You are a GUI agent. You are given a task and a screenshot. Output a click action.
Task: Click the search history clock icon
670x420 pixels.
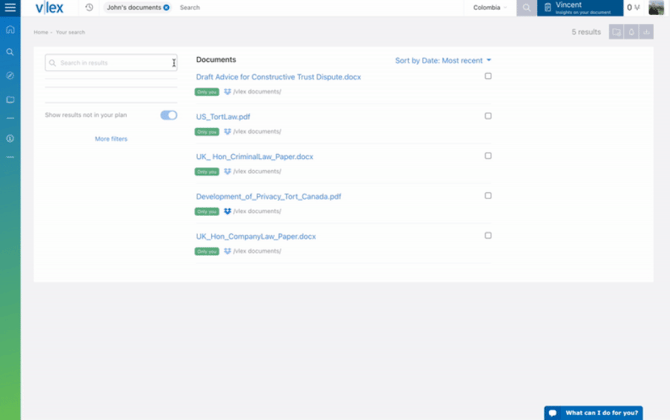89,7
